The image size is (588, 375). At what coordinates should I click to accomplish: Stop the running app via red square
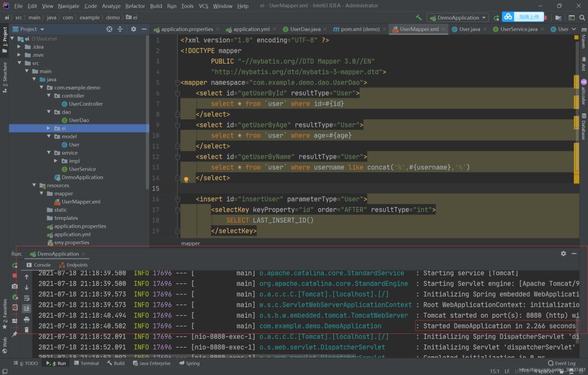pos(15,276)
